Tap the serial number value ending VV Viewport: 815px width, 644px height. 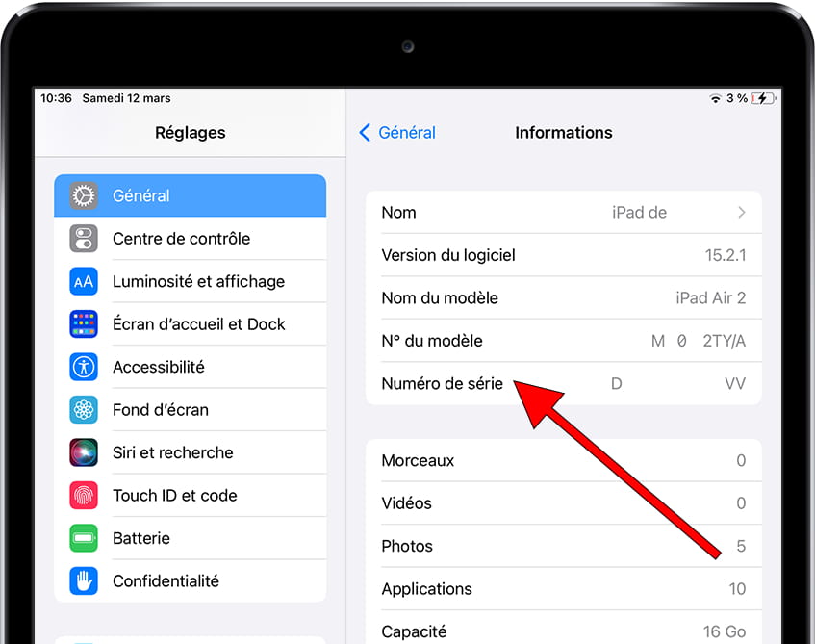coord(678,383)
